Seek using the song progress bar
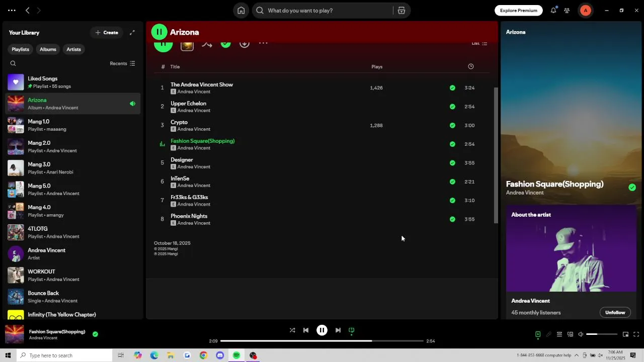The height and width of the screenshot is (362, 644). [x=322, y=341]
